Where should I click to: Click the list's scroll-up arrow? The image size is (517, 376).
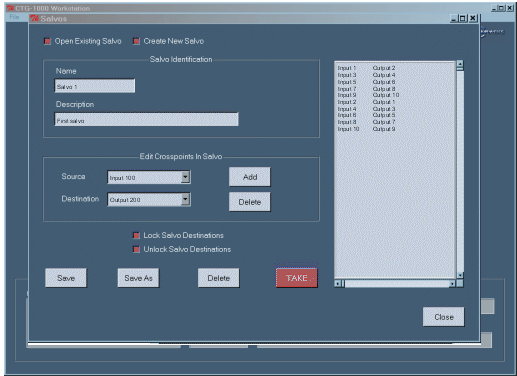coord(460,65)
